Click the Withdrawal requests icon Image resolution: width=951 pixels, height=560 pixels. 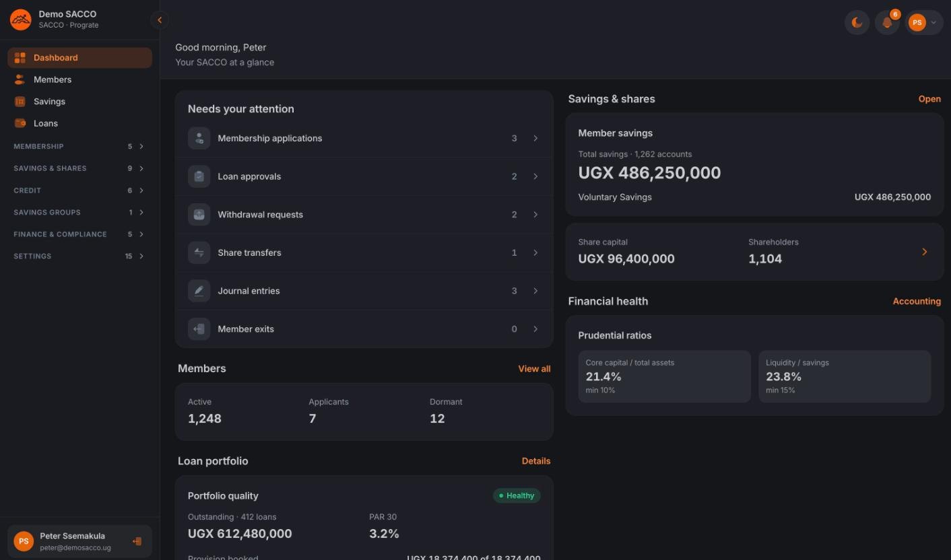click(199, 215)
